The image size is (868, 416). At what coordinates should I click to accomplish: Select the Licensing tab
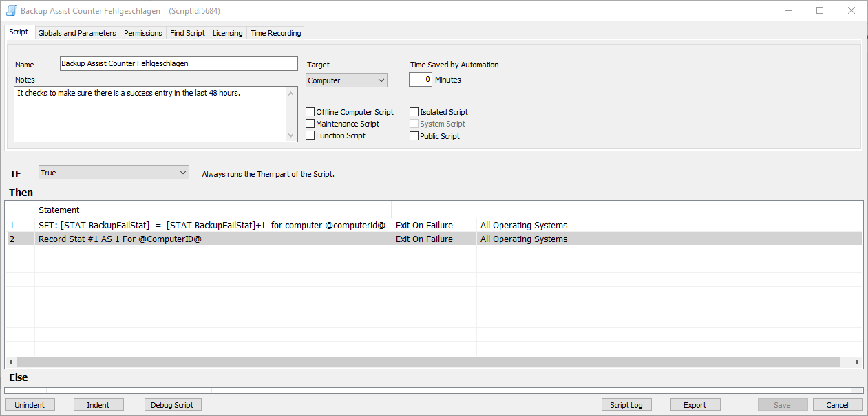pyautogui.click(x=227, y=33)
